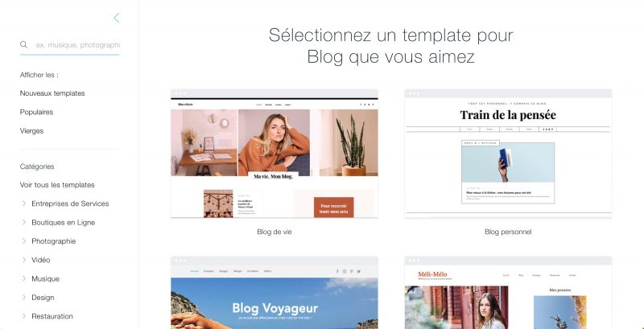Image resolution: width=644 pixels, height=329 pixels.
Task: Open the Blog de vie template thumbnail
Action: click(275, 154)
